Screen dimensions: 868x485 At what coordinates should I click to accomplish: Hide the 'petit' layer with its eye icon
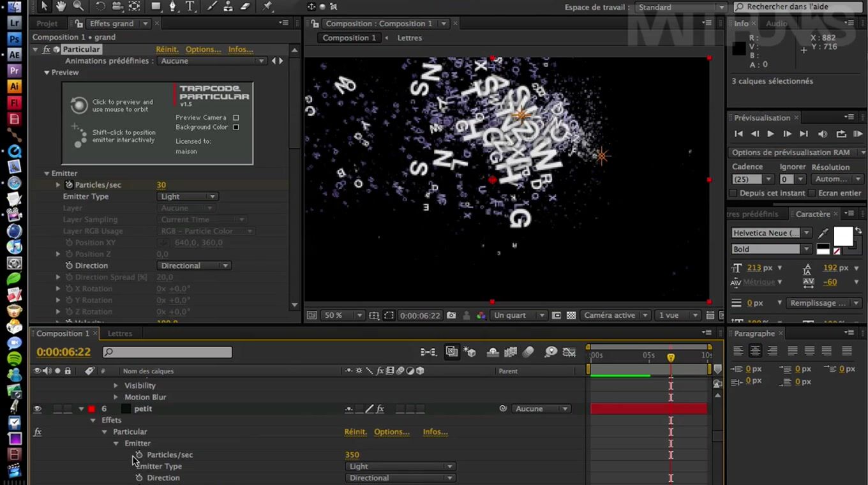tap(38, 408)
